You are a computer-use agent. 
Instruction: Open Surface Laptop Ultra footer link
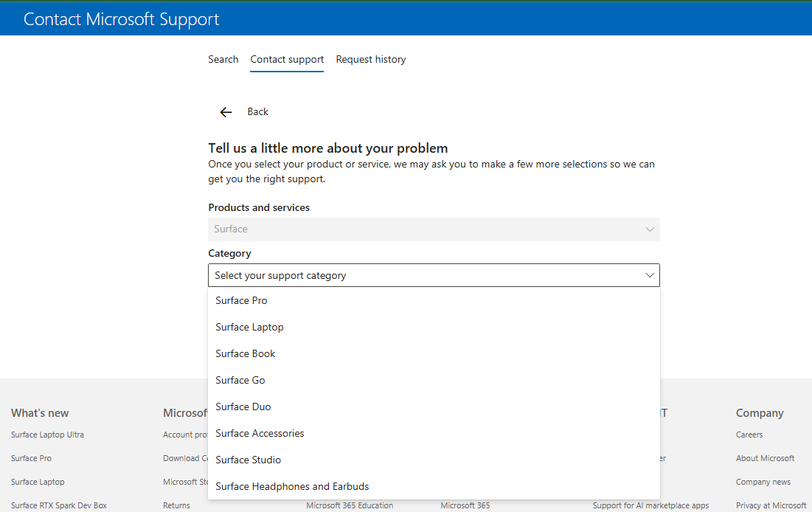point(47,435)
